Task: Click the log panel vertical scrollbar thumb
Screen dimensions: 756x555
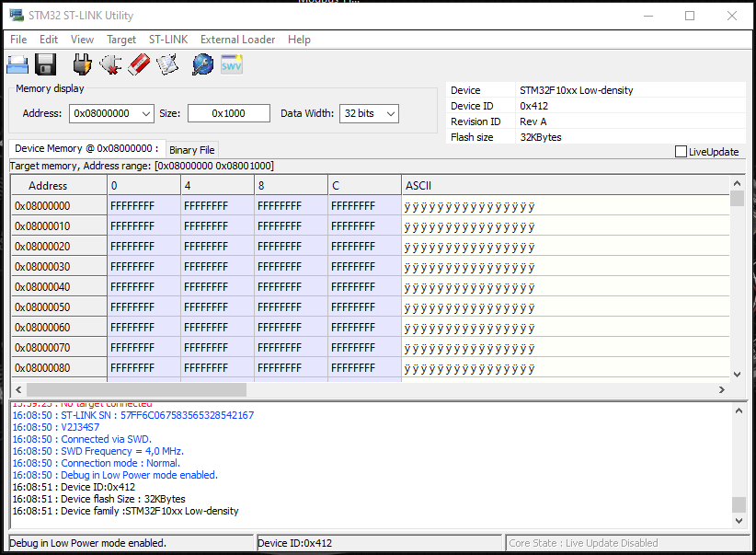Action: 739,504
